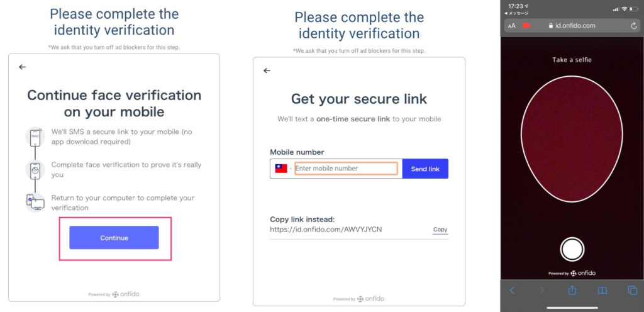This screenshot has width=644, height=312.
Task: Tap the selfie shutter button
Action: click(x=572, y=249)
